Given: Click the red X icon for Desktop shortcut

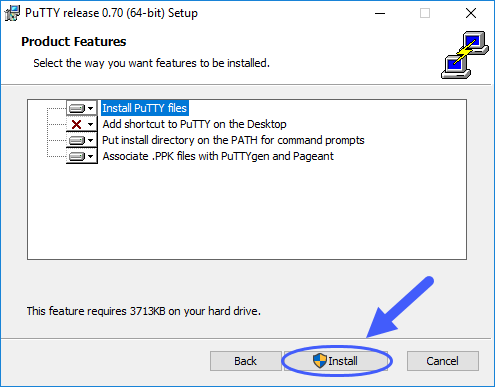Looking at the screenshot, I should coord(77,124).
